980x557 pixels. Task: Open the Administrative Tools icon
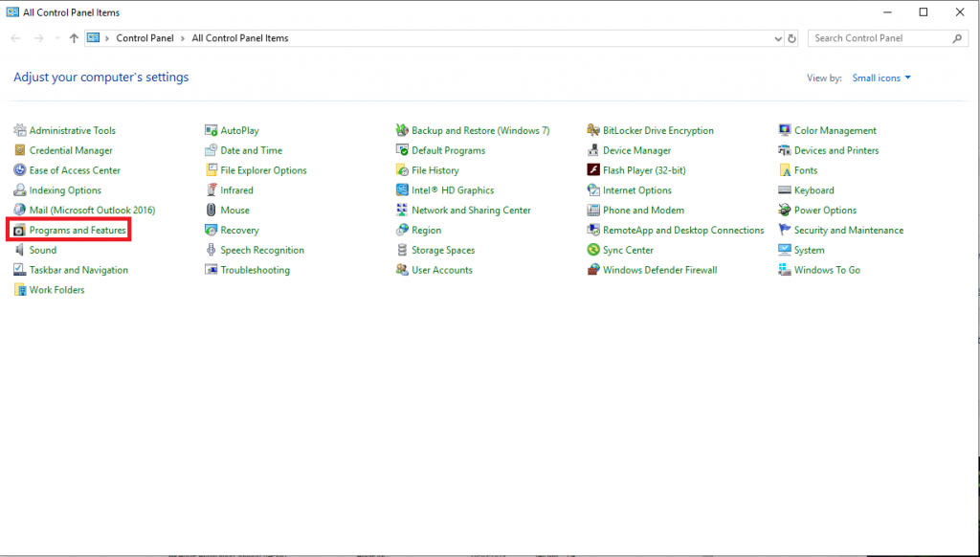pyautogui.click(x=20, y=131)
